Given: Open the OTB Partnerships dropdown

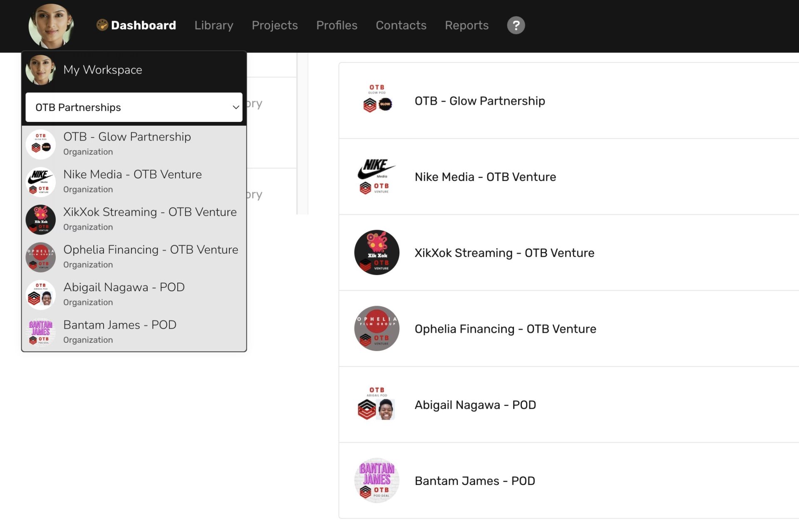Looking at the screenshot, I should point(134,107).
